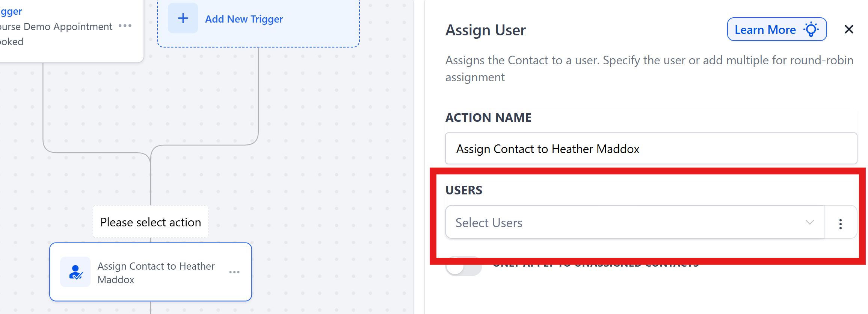Image resolution: width=868 pixels, height=314 pixels.
Task: Click the user-assignment icon on the action node
Action: (x=75, y=272)
